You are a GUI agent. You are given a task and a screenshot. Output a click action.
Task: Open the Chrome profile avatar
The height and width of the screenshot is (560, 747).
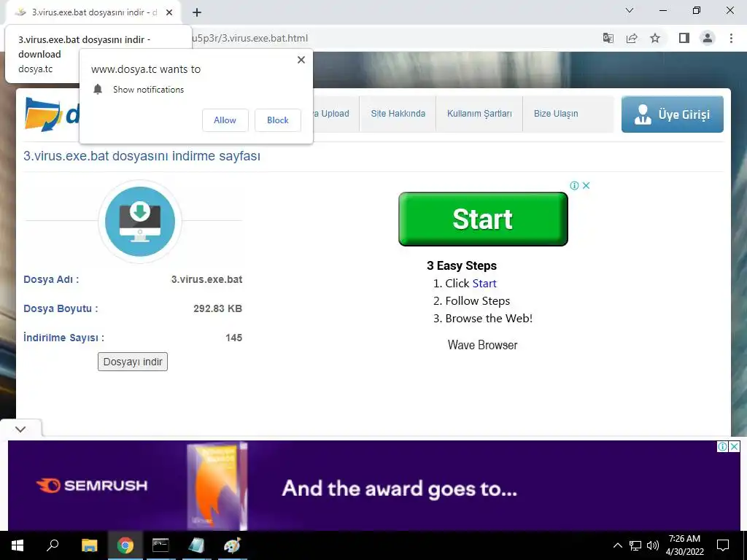coord(708,38)
